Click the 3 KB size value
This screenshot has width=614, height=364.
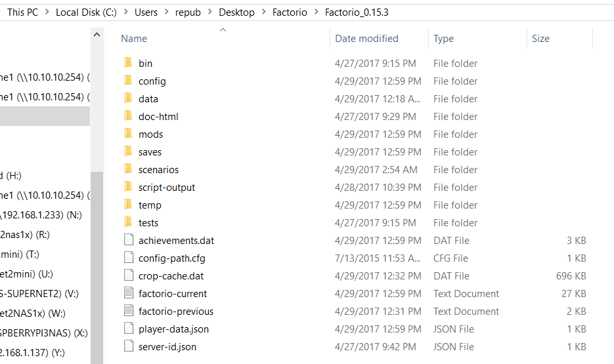click(577, 241)
